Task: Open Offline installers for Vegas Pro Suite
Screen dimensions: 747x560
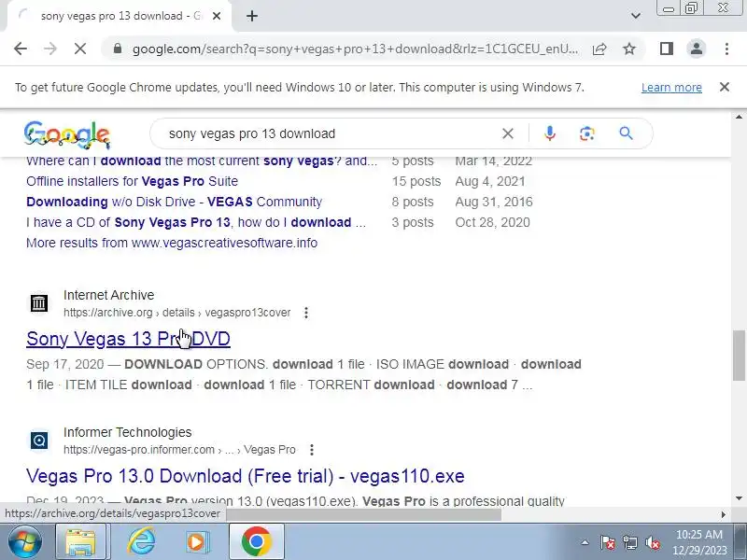Action: point(132,181)
